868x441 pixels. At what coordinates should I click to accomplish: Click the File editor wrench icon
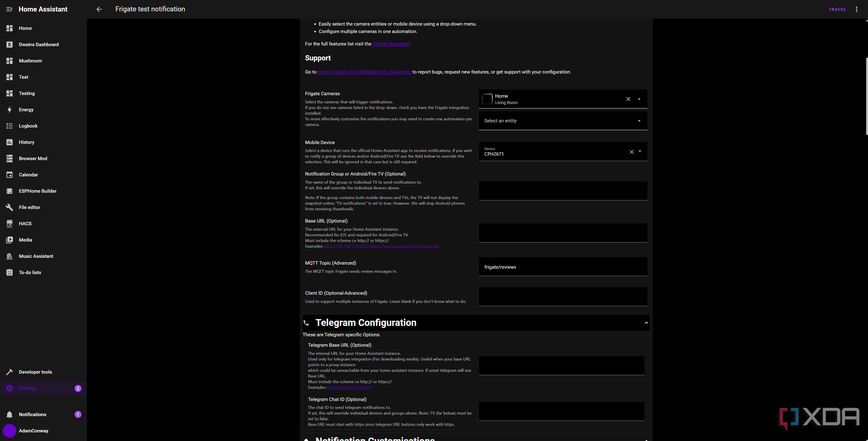pyautogui.click(x=10, y=207)
